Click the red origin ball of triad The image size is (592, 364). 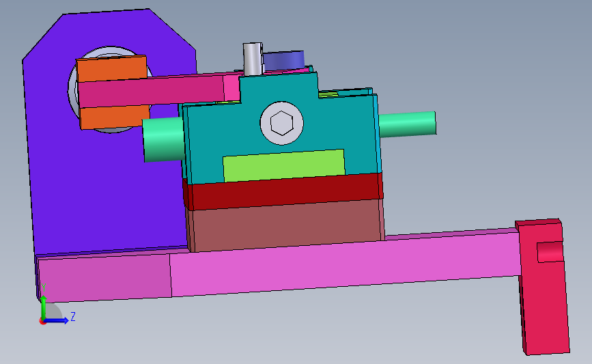click(x=43, y=321)
